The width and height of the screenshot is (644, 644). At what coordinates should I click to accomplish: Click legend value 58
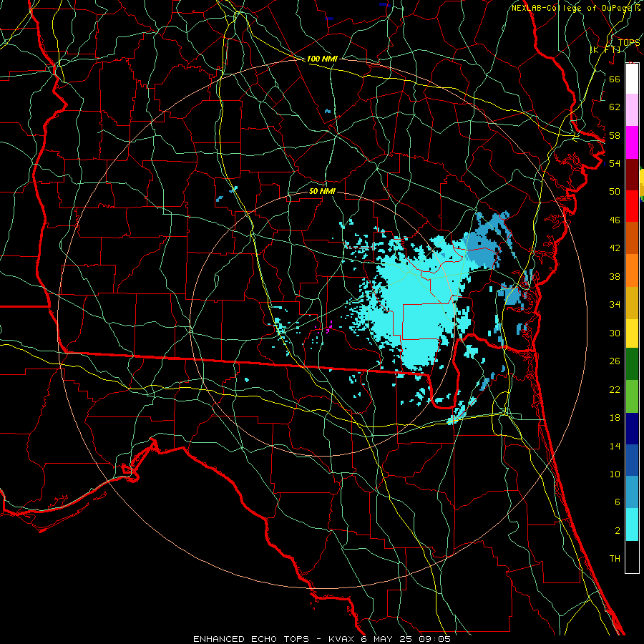(615, 135)
